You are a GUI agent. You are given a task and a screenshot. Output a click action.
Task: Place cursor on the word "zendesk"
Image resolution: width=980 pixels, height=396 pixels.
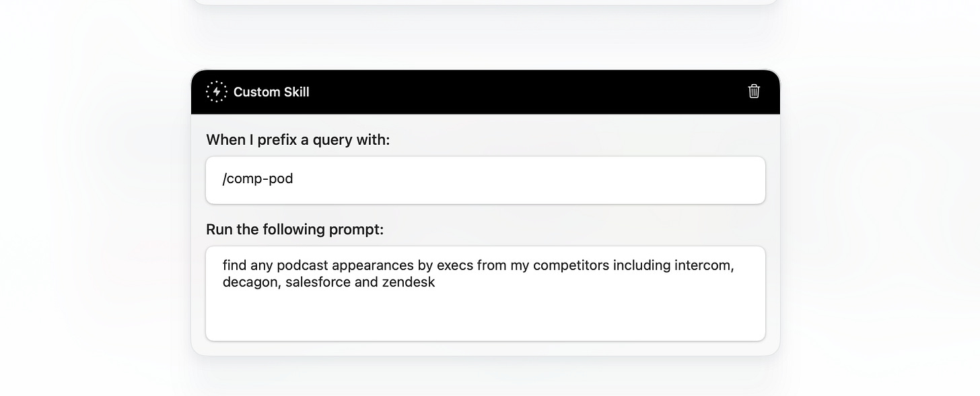coord(409,282)
